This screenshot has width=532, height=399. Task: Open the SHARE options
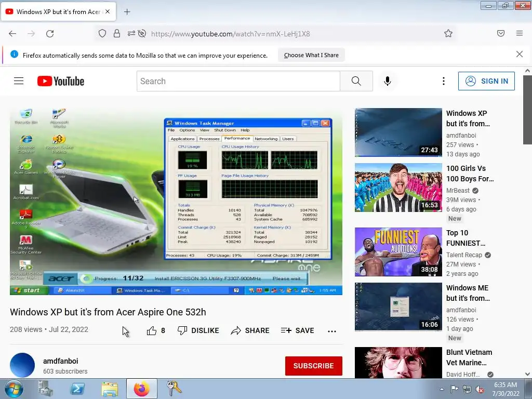point(250,330)
